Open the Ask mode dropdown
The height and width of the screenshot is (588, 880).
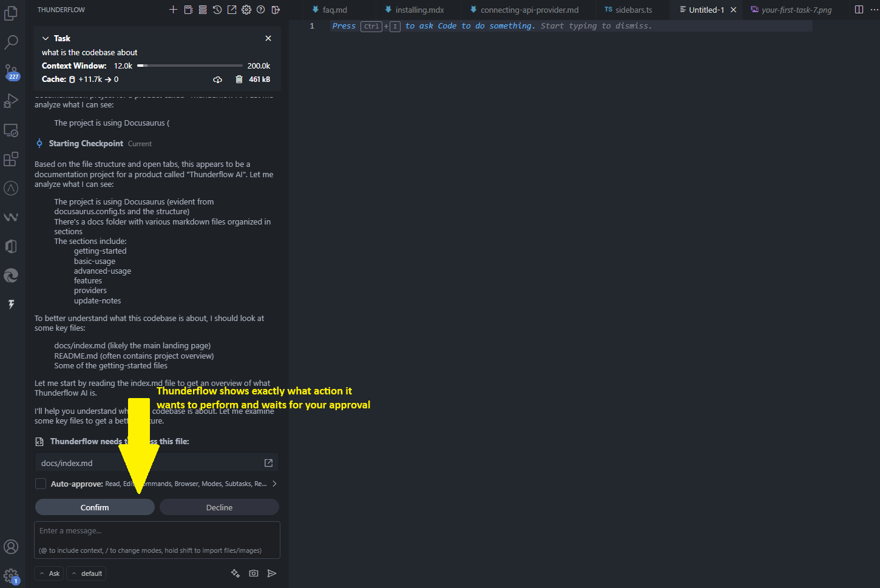[x=48, y=573]
